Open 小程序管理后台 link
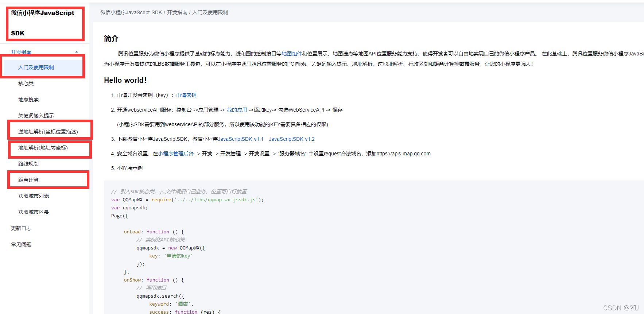The width and height of the screenshot is (644, 314). point(176,154)
